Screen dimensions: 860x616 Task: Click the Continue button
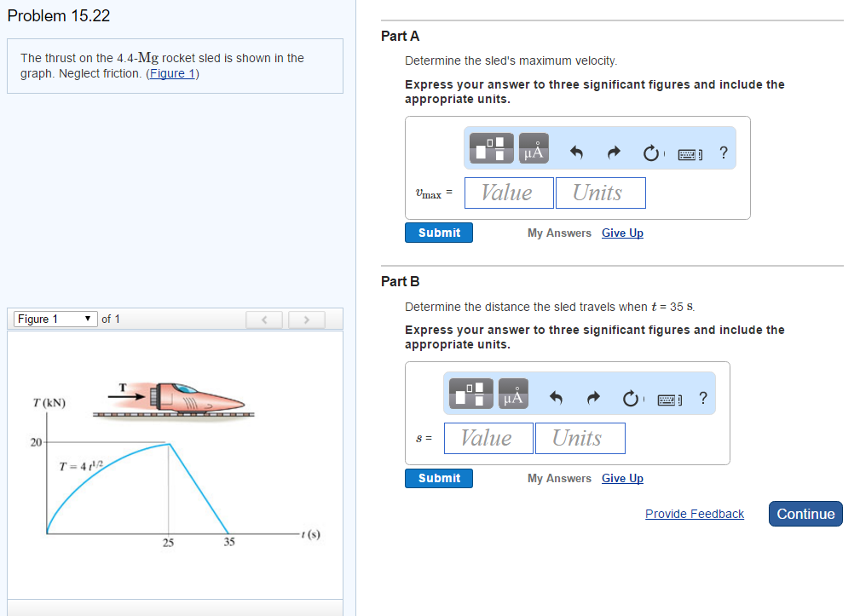tap(805, 514)
